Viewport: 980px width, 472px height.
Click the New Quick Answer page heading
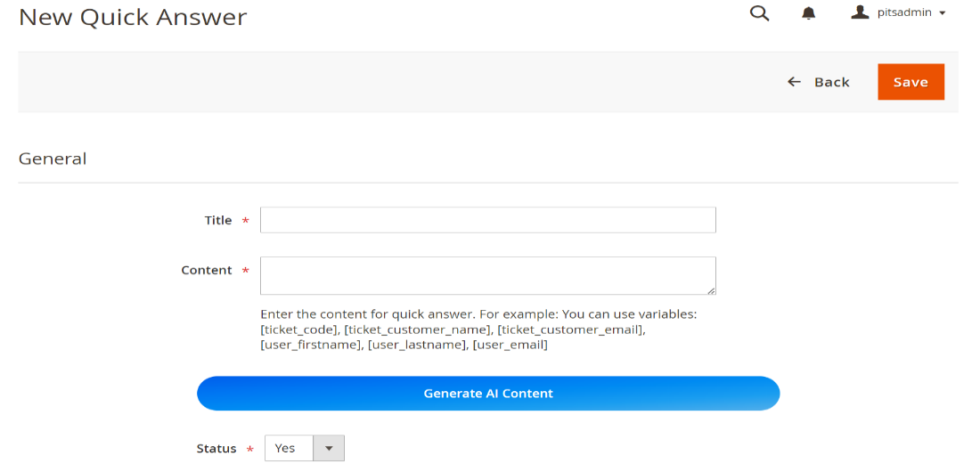133,17
